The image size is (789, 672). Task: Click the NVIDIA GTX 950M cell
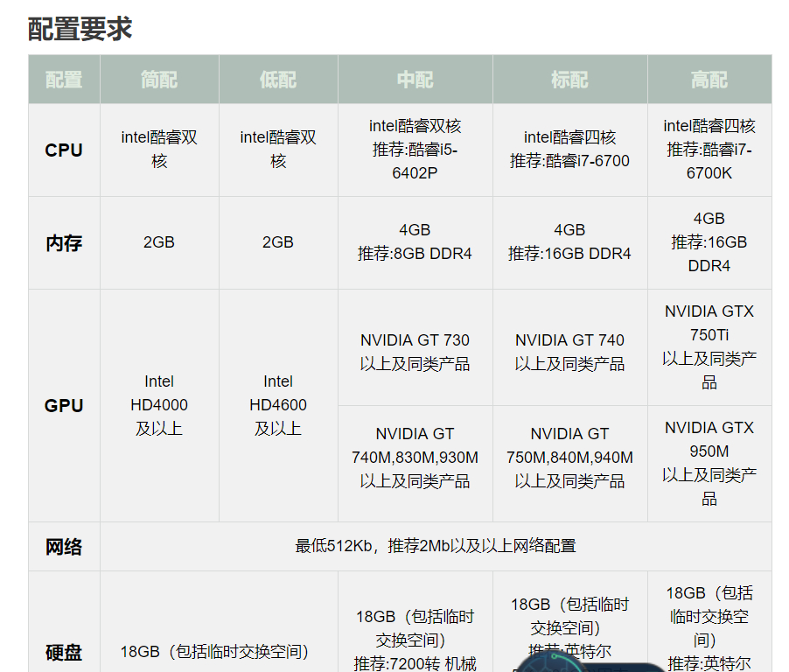point(709,463)
